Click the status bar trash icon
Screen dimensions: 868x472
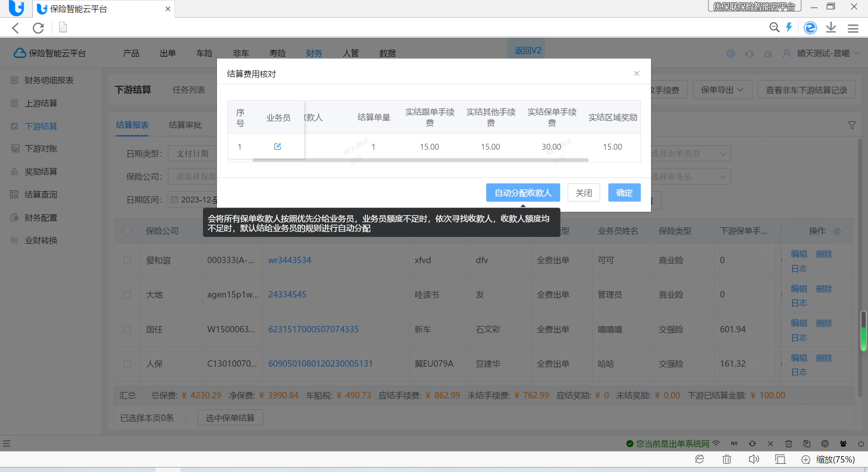click(788, 444)
